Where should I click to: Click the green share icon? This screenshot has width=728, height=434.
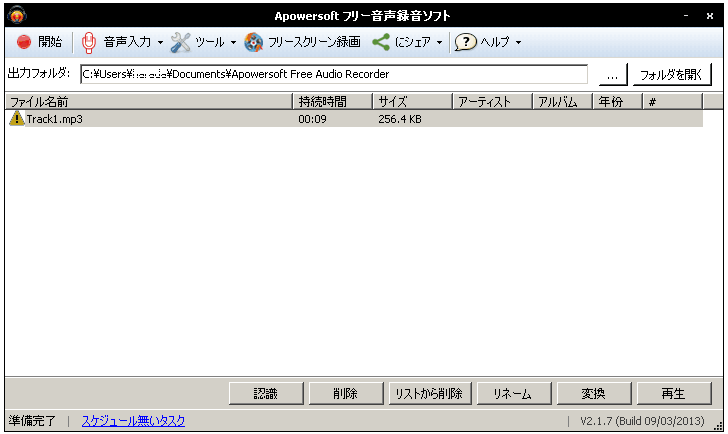[381, 42]
